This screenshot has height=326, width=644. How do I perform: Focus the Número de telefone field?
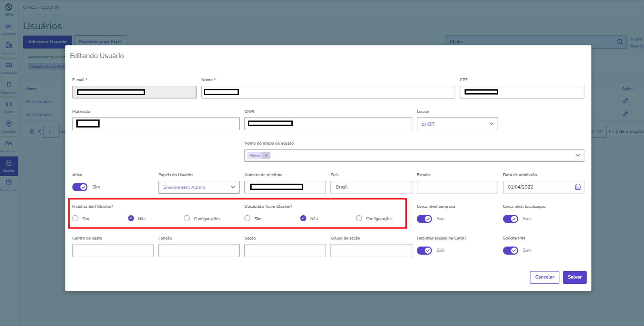[x=285, y=187]
